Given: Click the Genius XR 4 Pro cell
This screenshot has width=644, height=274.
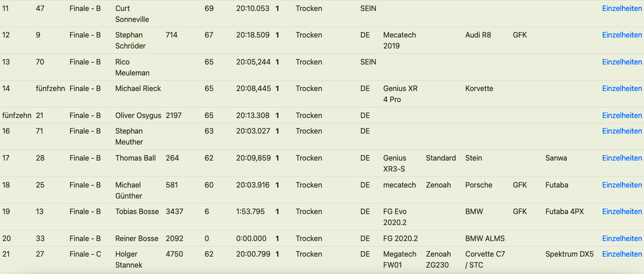Looking at the screenshot, I should (x=400, y=94).
